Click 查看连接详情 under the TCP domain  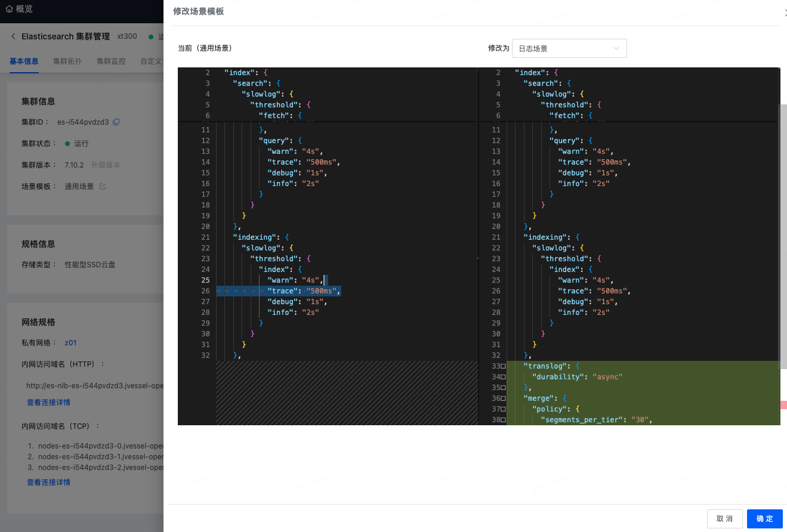coord(48,482)
